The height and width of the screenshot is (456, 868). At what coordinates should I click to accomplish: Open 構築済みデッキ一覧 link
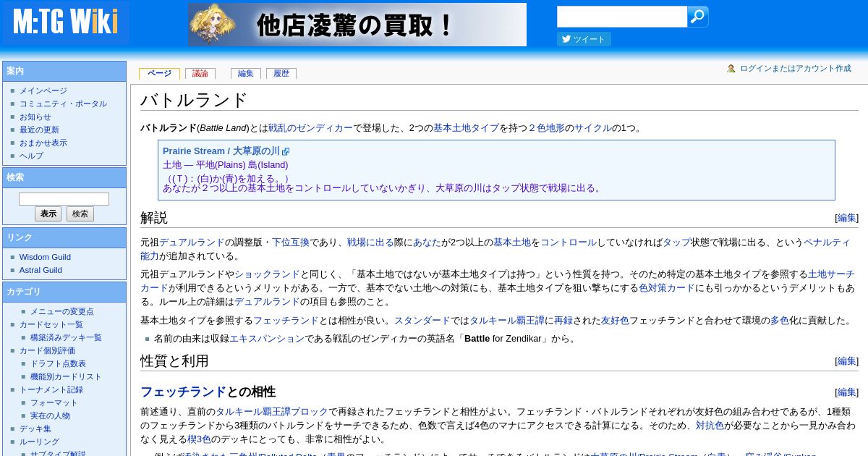(x=66, y=337)
